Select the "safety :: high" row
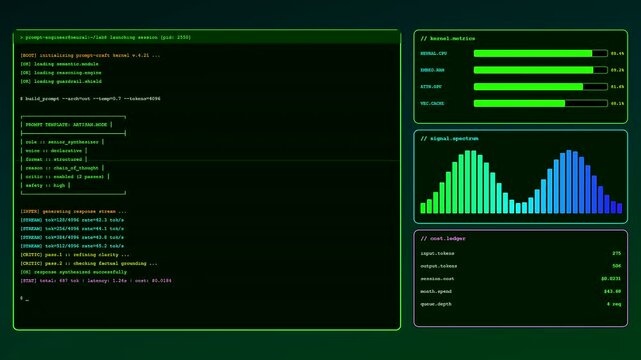 coord(45,186)
